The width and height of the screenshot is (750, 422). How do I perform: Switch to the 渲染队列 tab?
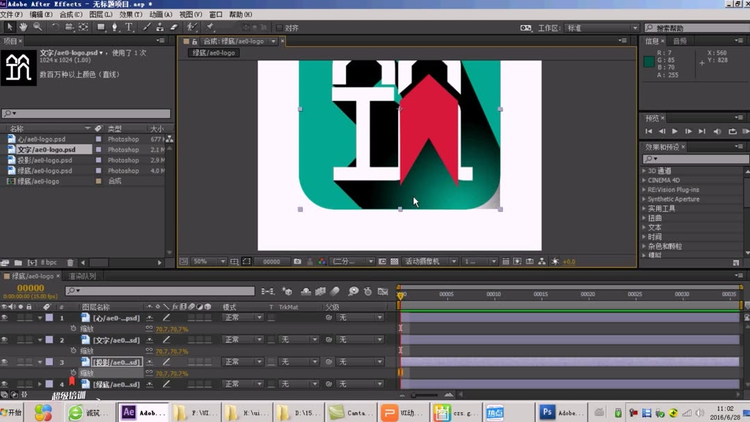pyautogui.click(x=82, y=276)
